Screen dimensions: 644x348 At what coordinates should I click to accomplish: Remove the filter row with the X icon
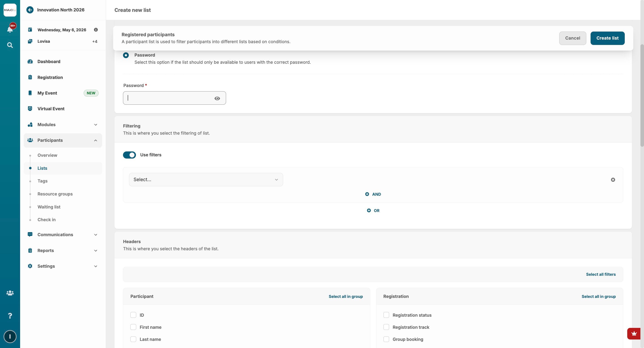[x=613, y=180]
